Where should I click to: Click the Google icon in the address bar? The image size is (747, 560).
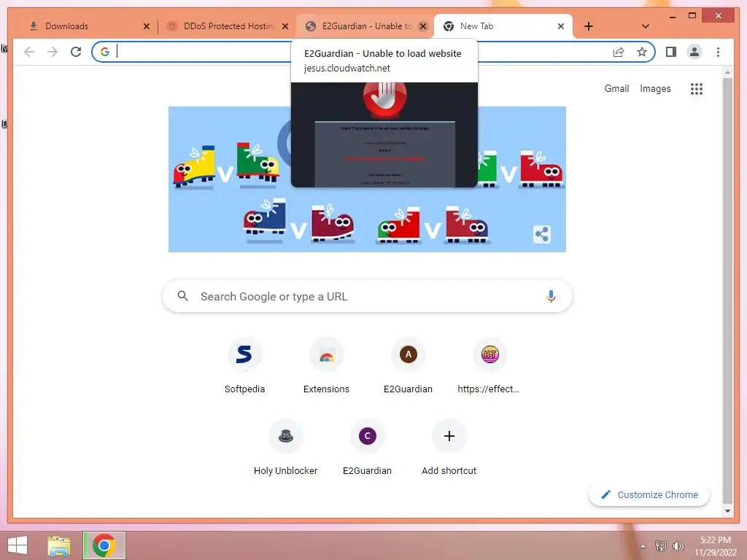105,52
